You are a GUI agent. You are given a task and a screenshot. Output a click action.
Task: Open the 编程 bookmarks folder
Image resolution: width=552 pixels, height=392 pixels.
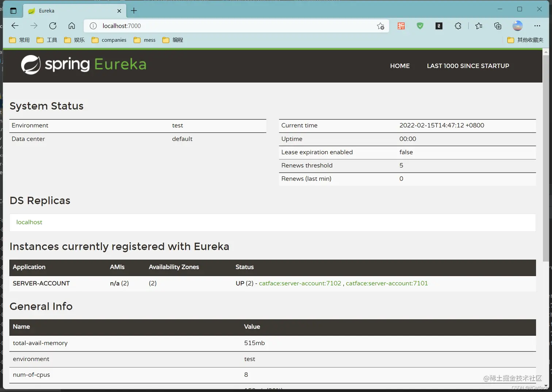tap(173, 40)
